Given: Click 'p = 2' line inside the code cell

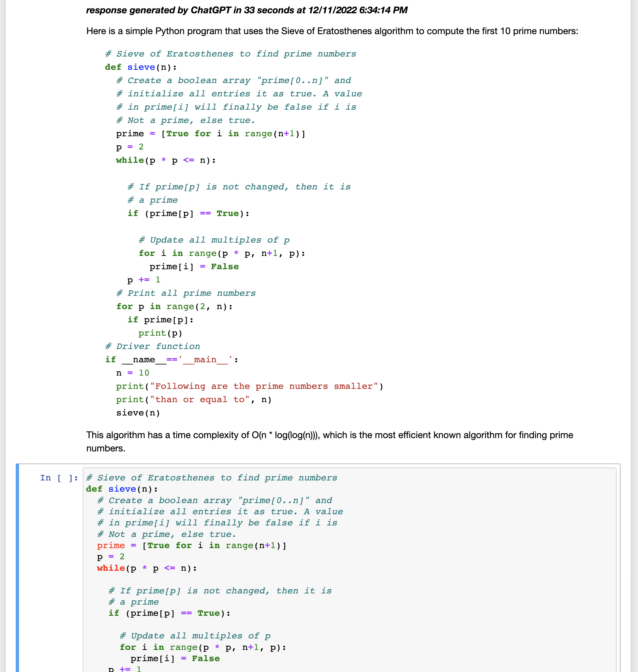Looking at the screenshot, I should 111,557.
